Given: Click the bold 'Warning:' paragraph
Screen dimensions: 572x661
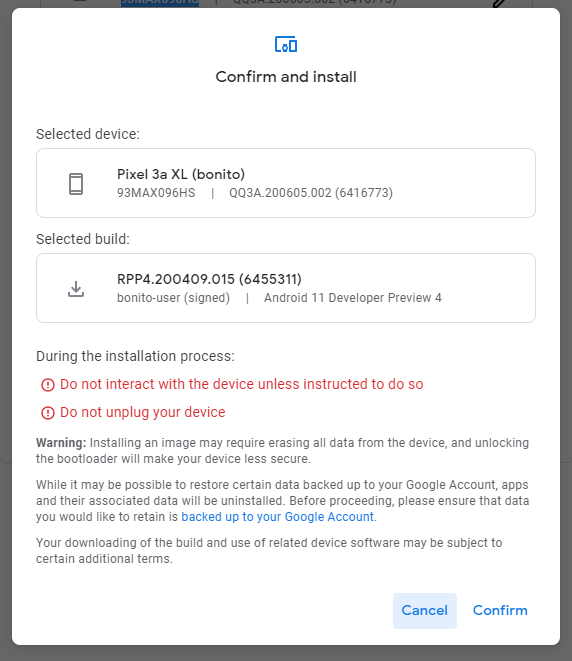Looking at the screenshot, I should tap(282, 451).
